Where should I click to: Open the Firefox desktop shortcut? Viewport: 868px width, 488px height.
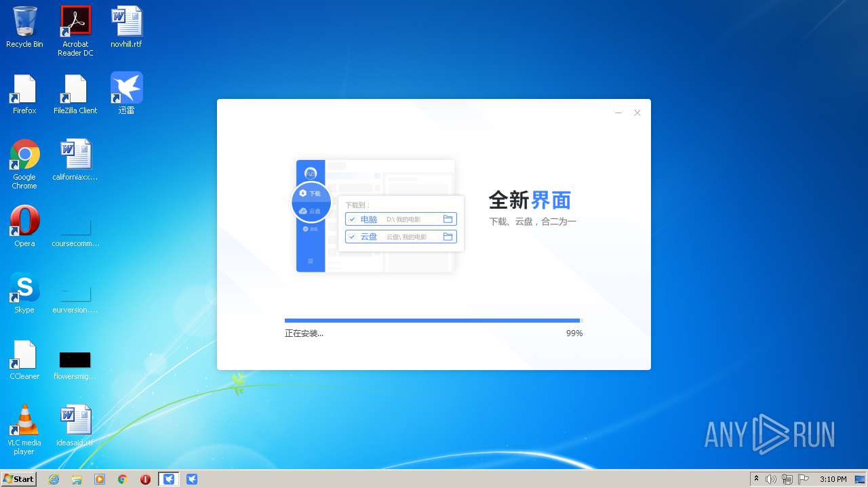(x=24, y=94)
